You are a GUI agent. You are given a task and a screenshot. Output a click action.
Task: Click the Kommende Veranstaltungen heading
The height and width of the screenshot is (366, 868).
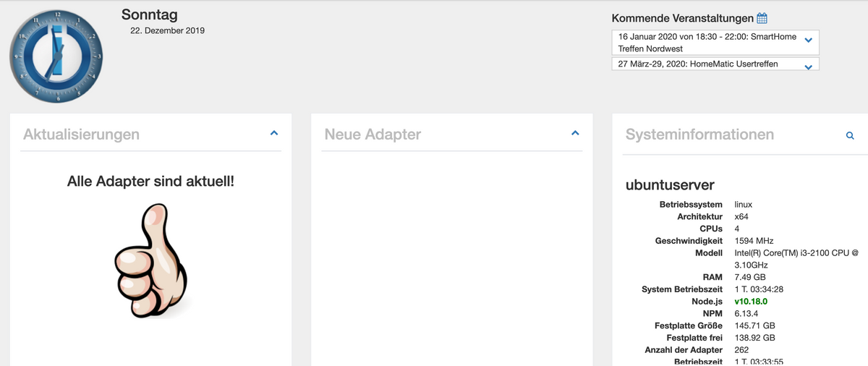(682, 18)
